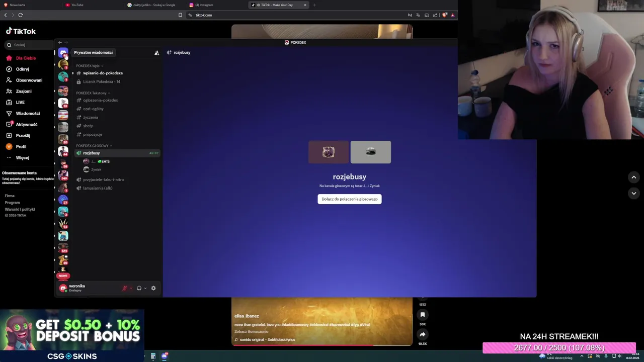This screenshot has height=362, width=644.
Task: Click the invite members icon beside the server name
Action: (156, 52)
